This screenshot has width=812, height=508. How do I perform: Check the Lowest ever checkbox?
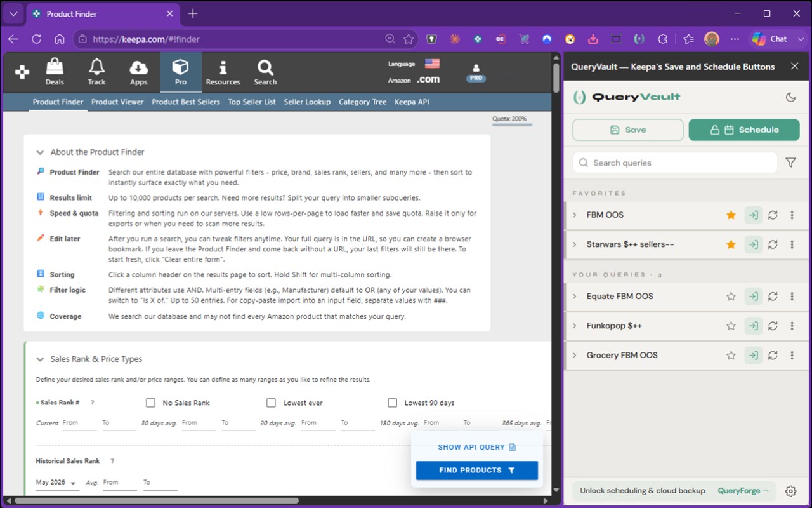[272, 403]
